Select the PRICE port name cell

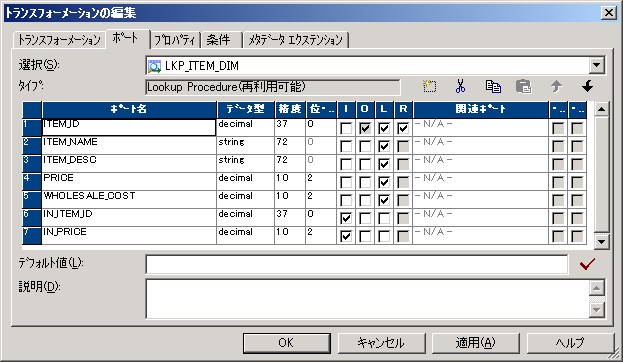129,181
